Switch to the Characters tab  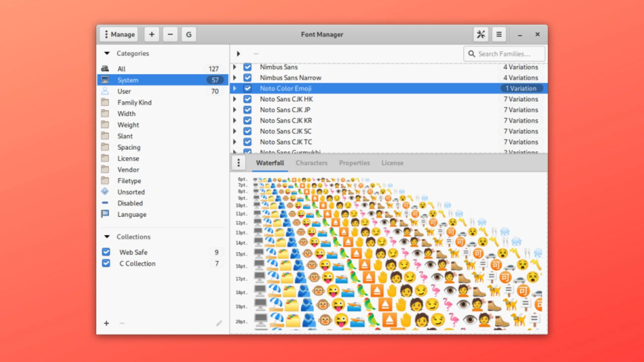click(x=311, y=163)
